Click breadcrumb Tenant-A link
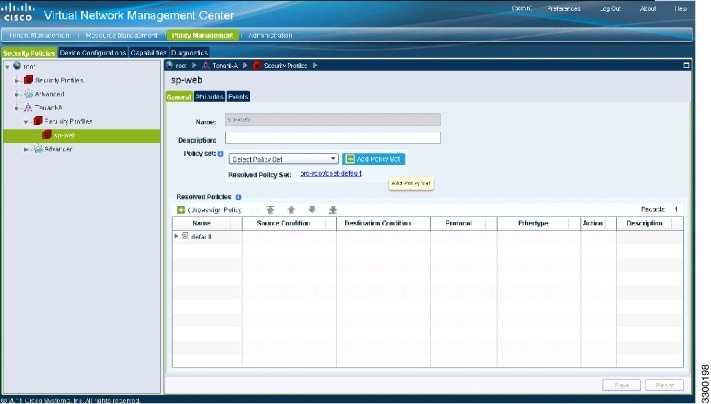This screenshot has height=404, width=711. [x=225, y=66]
